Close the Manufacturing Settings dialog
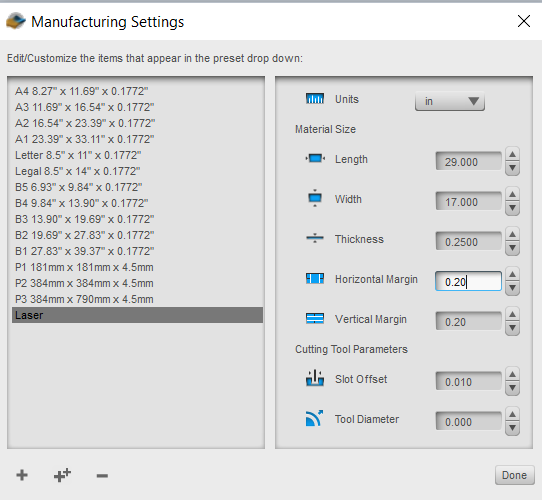The height and width of the screenshot is (500, 542). point(524,21)
